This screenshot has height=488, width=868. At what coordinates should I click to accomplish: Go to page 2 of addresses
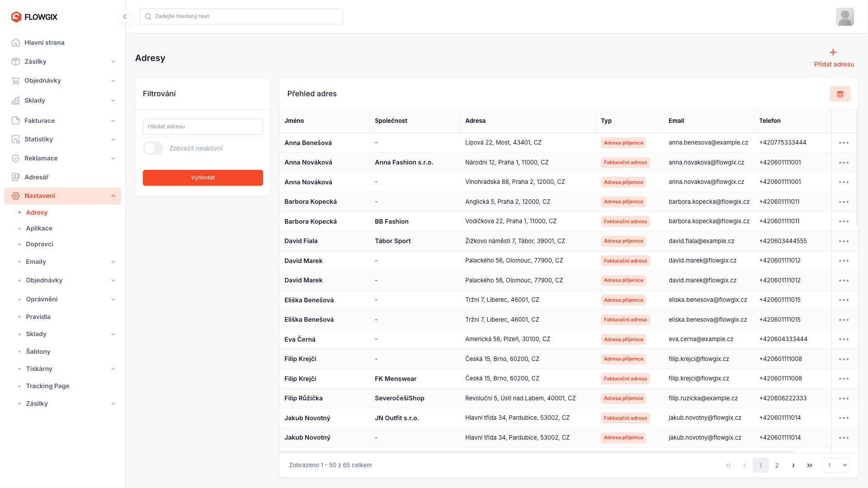click(x=777, y=465)
